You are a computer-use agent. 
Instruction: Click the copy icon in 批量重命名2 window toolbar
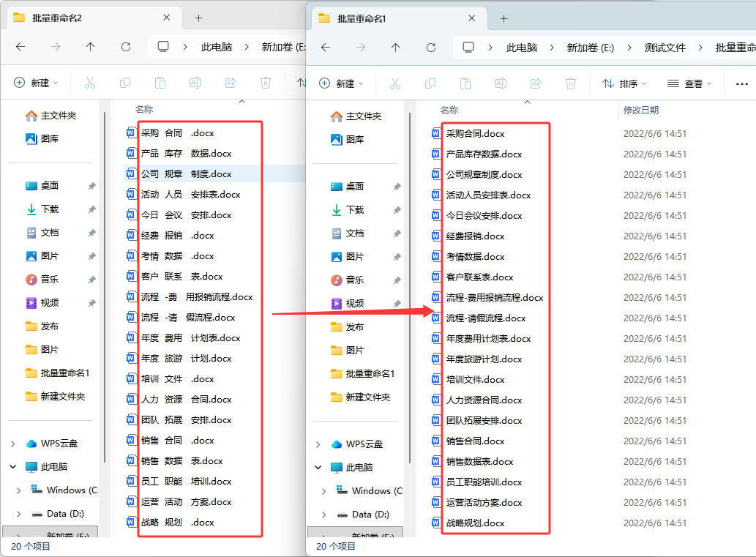(125, 83)
